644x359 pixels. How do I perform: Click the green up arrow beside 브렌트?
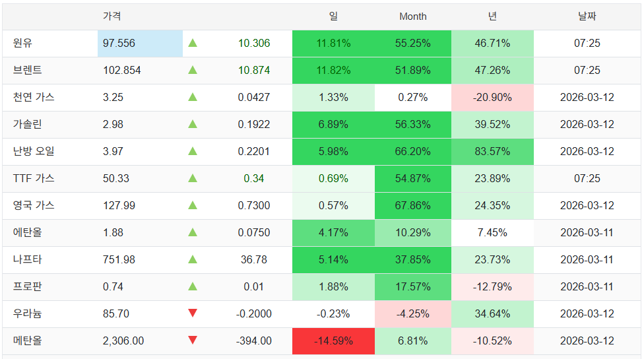[193, 70]
